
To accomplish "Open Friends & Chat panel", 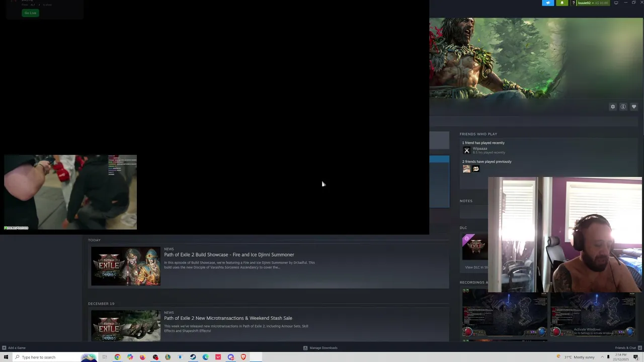I will pyautogui.click(x=627, y=348).
